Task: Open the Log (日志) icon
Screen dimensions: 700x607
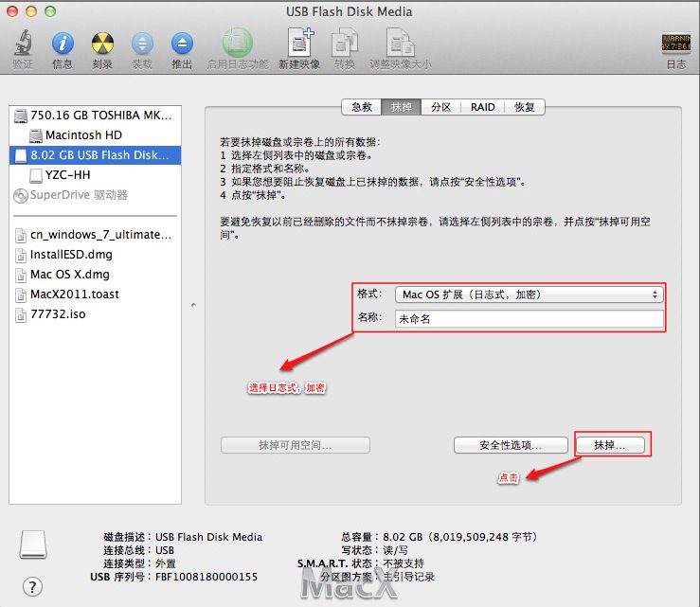Action: pos(676,43)
